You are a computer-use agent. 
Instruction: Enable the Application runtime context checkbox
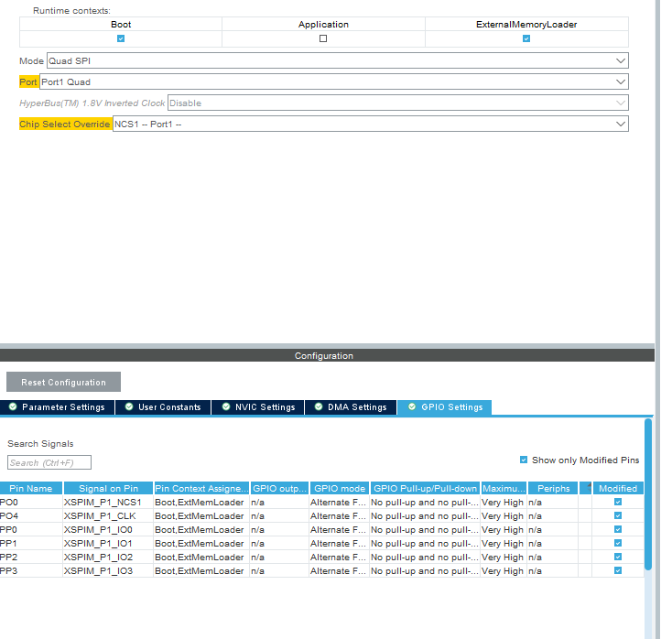pyautogui.click(x=323, y=38)
